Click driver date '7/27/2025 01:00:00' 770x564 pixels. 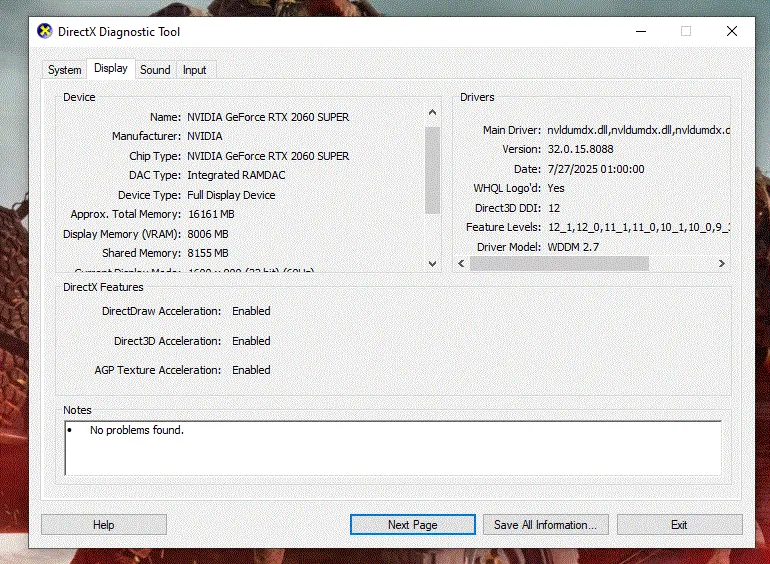point(596,169)
